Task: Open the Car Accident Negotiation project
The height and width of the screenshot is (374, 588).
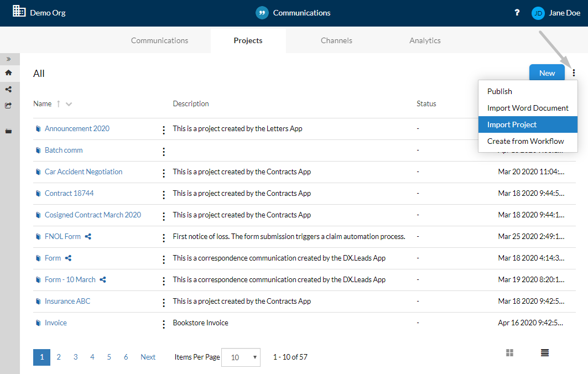Action: tap(84, 172)
